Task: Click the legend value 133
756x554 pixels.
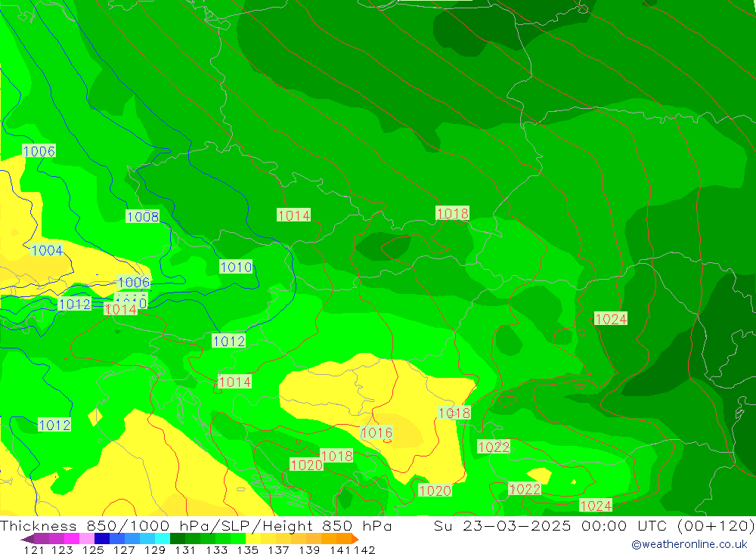Action: 216,549
